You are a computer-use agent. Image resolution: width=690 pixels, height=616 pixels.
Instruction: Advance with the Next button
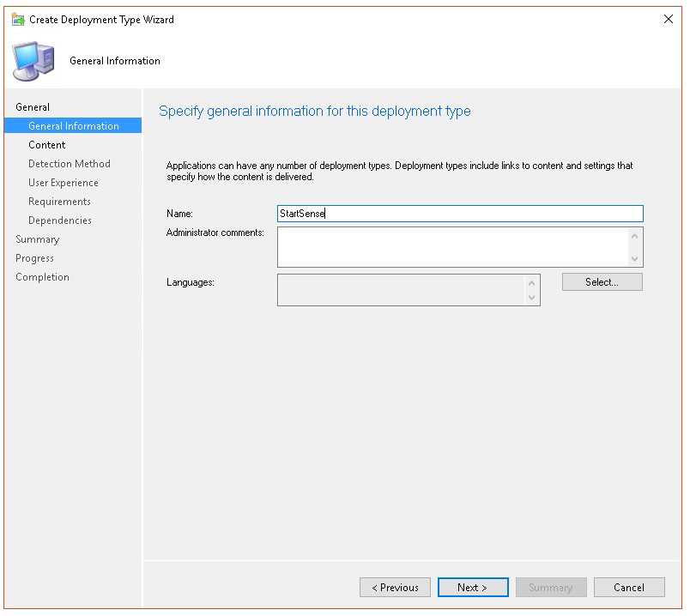(x=473, y=588)
